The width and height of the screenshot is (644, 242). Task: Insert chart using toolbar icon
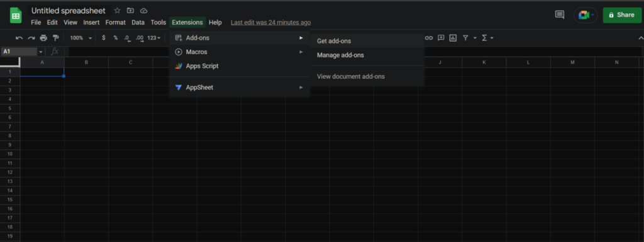pos(453,38)
